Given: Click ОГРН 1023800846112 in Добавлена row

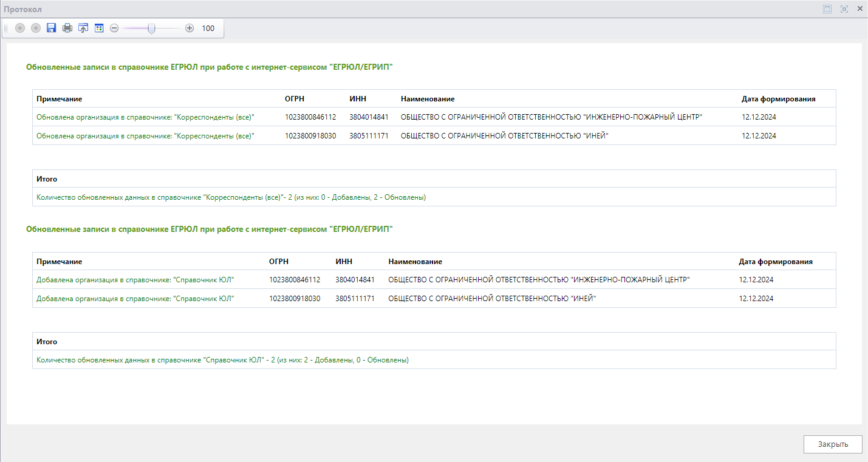Looking at the screenshot, I should pyautogui.click(x=295, y=280).
